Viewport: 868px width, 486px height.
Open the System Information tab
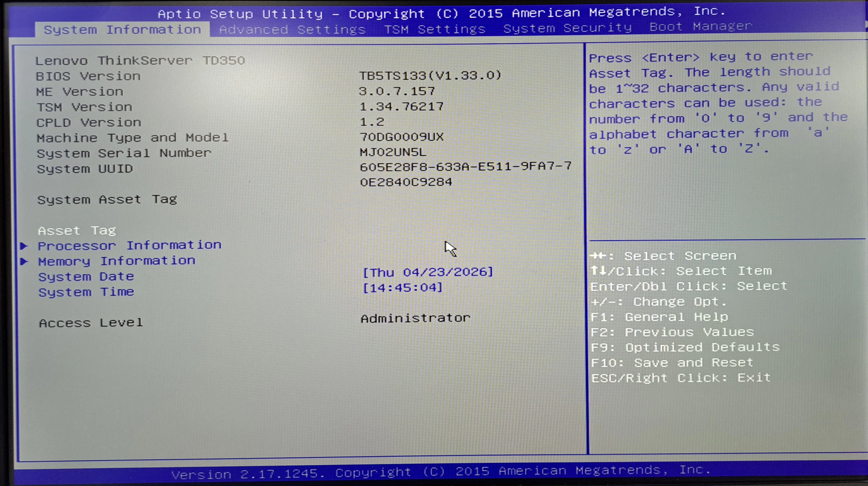click(x=122, y=30)
